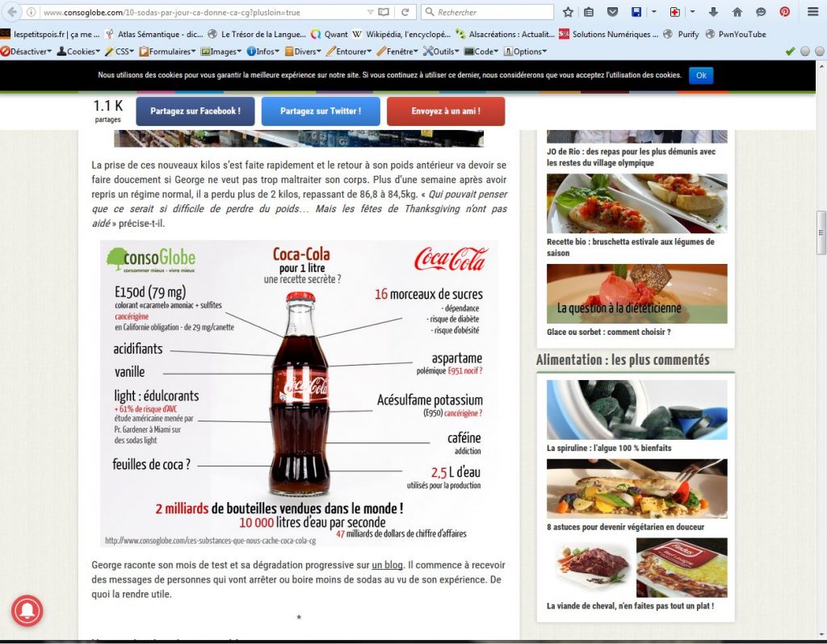
Task: Go to the Firefox home page icon
Action: 737,12
